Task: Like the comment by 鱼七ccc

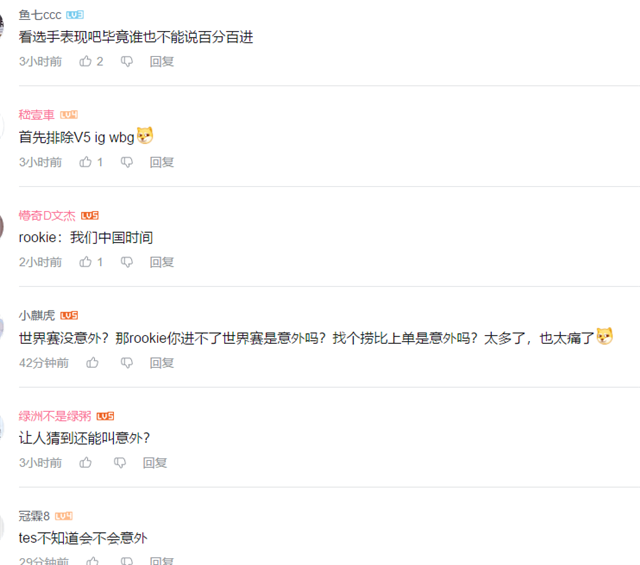Action: coord(85,61)
